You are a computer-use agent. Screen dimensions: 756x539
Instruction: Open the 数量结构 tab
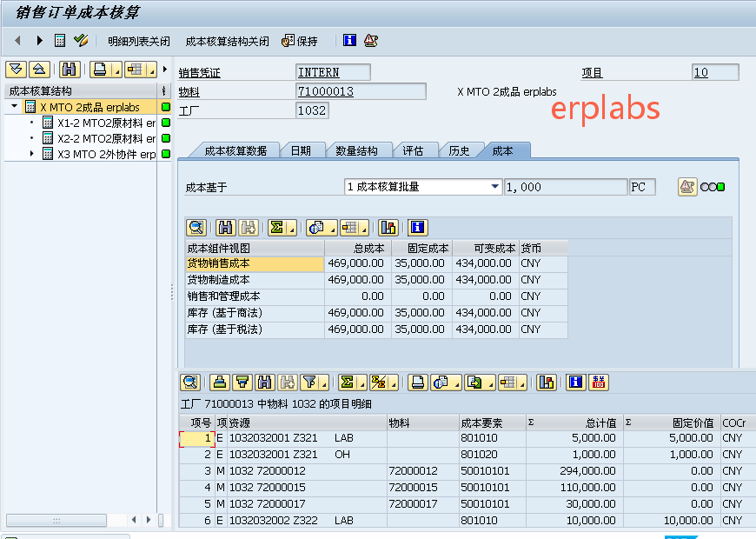point(356,151)
